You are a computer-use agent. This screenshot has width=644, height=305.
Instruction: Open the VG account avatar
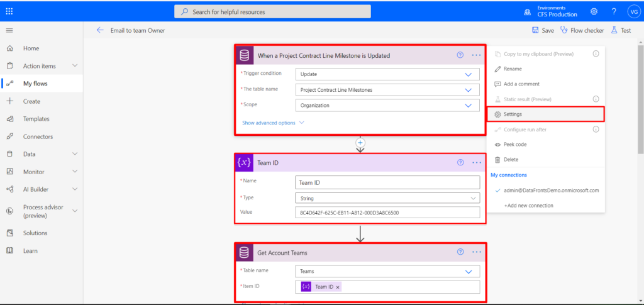pos(633,11)
